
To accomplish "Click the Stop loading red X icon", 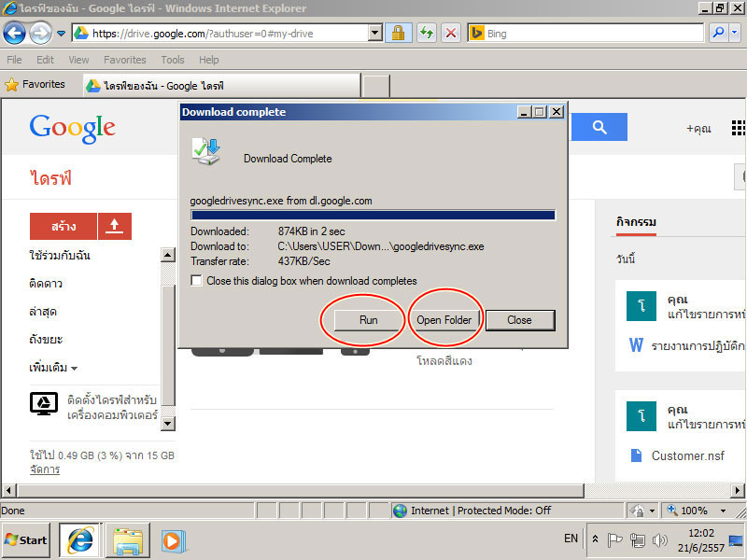I will pyautogui.click(x=451, y=34).
